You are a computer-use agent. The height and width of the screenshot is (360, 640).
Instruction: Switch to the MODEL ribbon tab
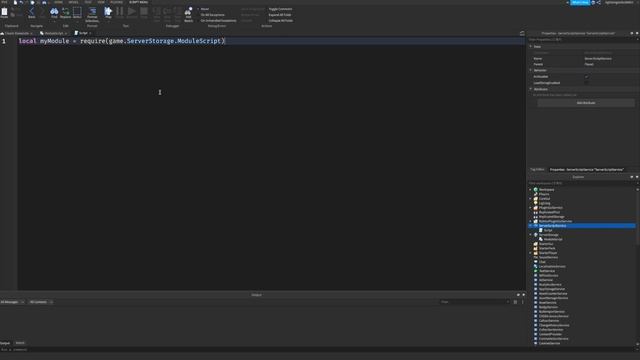[x=73, y=2]
